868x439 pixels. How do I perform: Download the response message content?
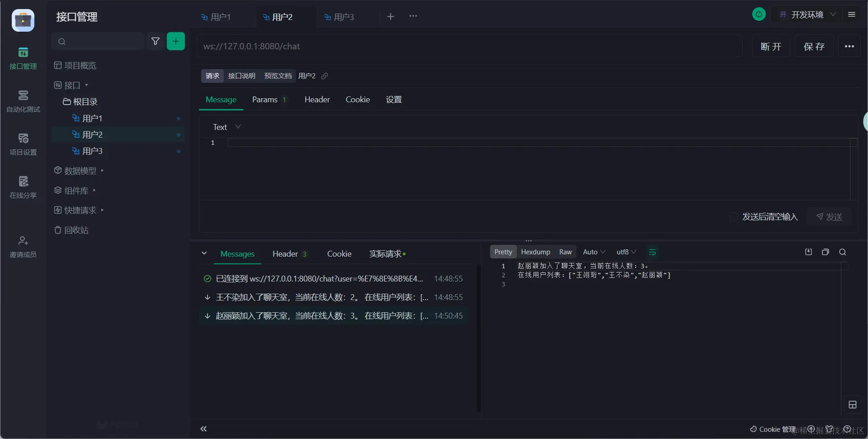pyautogui.click(x=809, y=252)
